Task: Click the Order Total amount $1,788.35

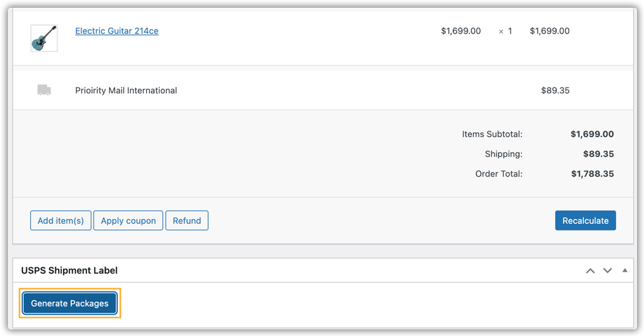Action: click(592, 174)
